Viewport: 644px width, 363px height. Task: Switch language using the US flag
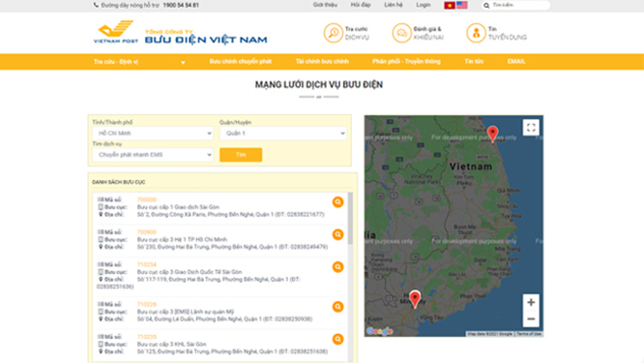(462, 5)
